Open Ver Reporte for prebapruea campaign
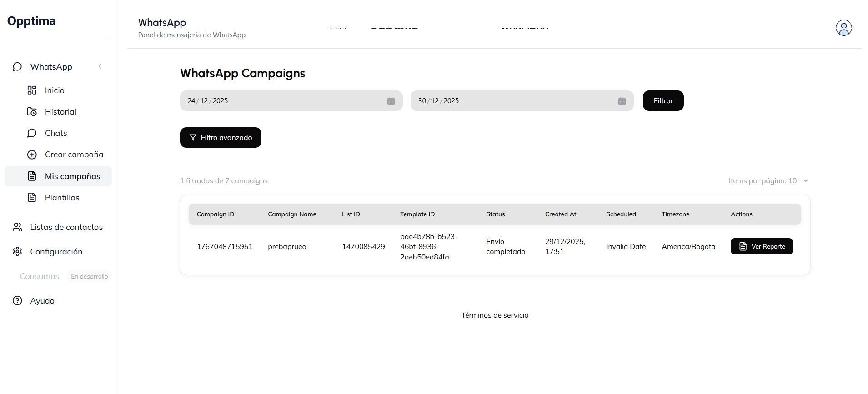 click(761, 246)
